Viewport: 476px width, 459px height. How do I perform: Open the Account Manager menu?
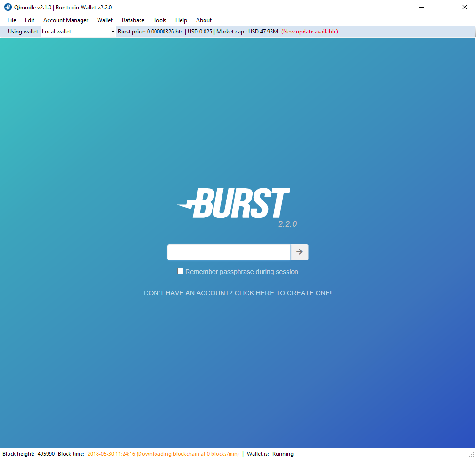[x=66, y=20]
